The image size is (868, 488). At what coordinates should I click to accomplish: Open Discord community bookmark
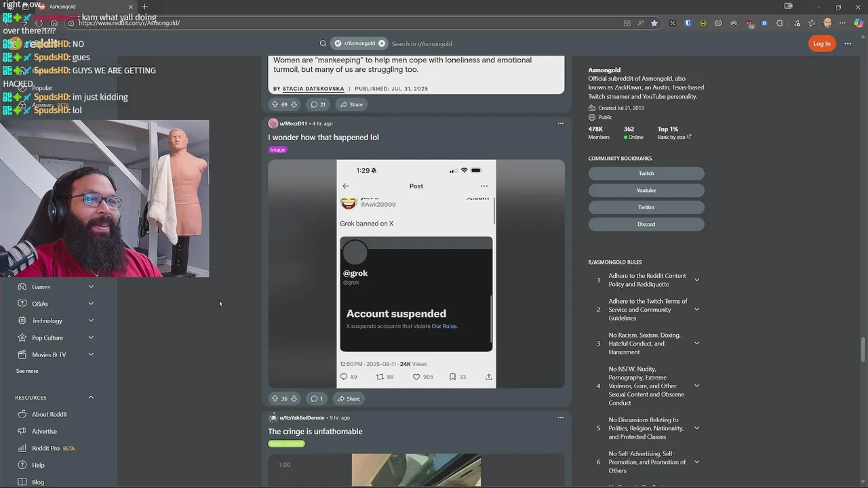pyautogui.click(x=646, y=224)
